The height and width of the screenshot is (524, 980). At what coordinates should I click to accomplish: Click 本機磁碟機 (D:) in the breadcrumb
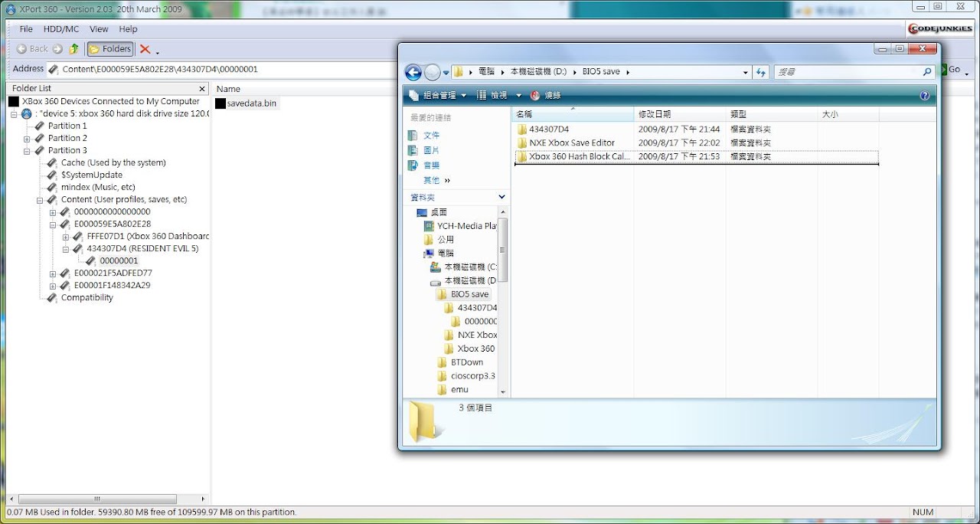538,72
